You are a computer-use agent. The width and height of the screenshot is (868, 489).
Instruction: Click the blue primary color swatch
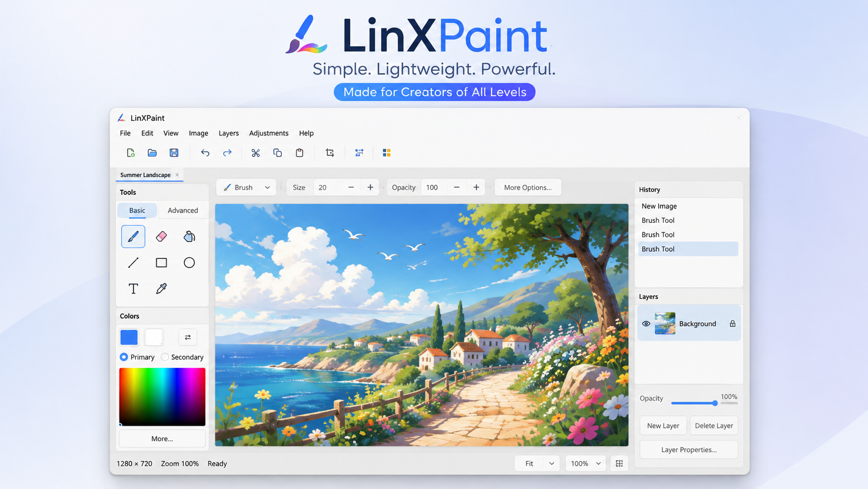pos(129,337)
